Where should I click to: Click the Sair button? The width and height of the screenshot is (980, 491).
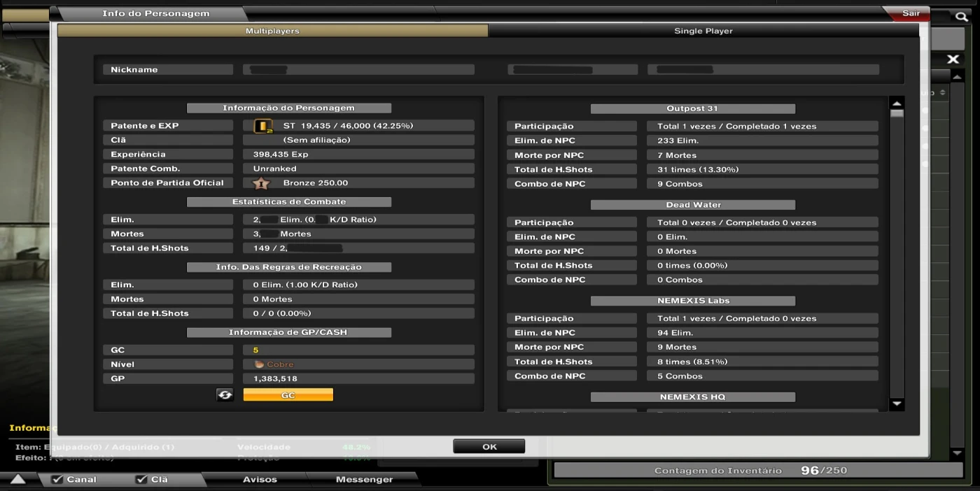click(x=911, y=13)
